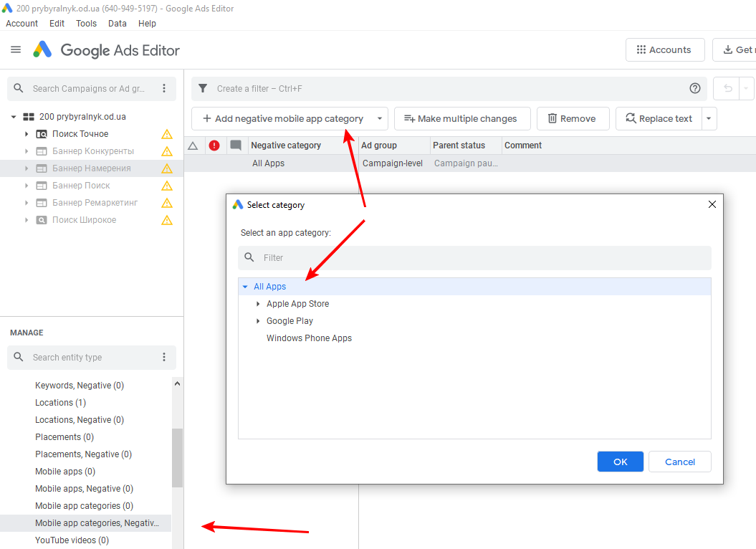Expand the Баннер Конкуренты campaign
Image resolution: width=756 pixels, height=549 pixels.
pyautogui.click(x=27, y=151)
